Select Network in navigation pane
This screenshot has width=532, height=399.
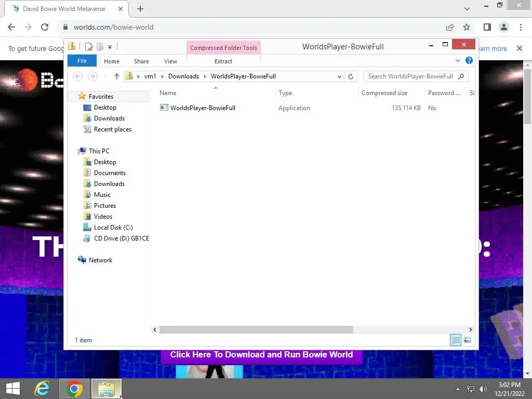pyautogui.click(x=100, y=260)
